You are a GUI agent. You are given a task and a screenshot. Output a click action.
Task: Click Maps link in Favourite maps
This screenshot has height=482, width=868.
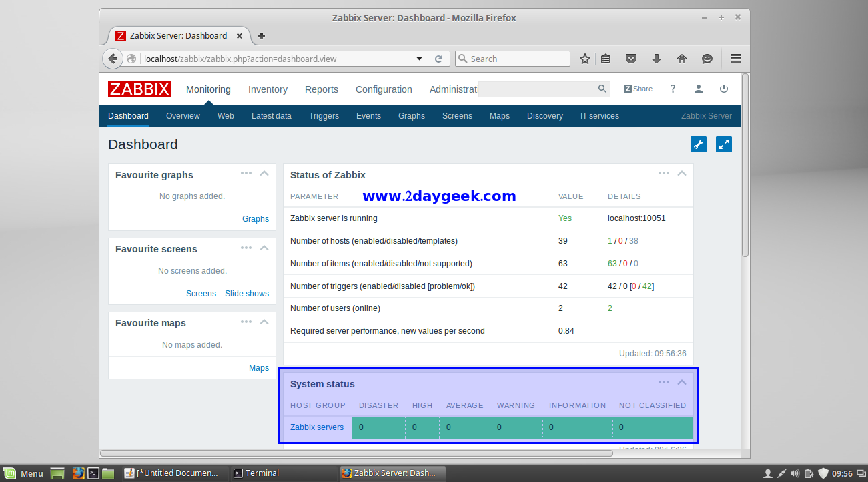(259, 368)
